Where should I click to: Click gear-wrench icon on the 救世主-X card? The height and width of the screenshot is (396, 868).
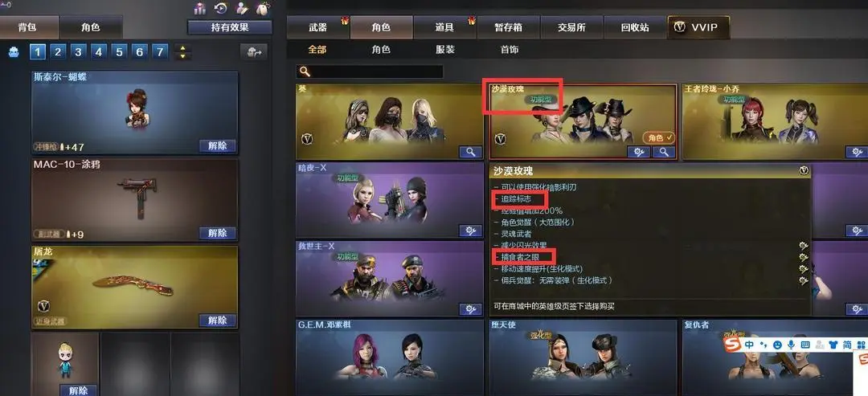pos(470,309)
